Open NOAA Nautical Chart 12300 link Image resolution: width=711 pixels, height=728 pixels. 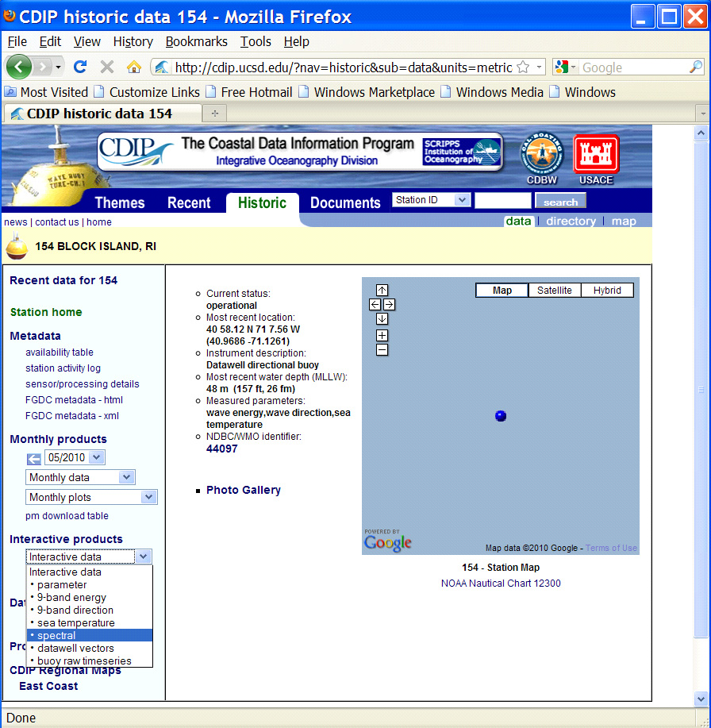(501, 584)
